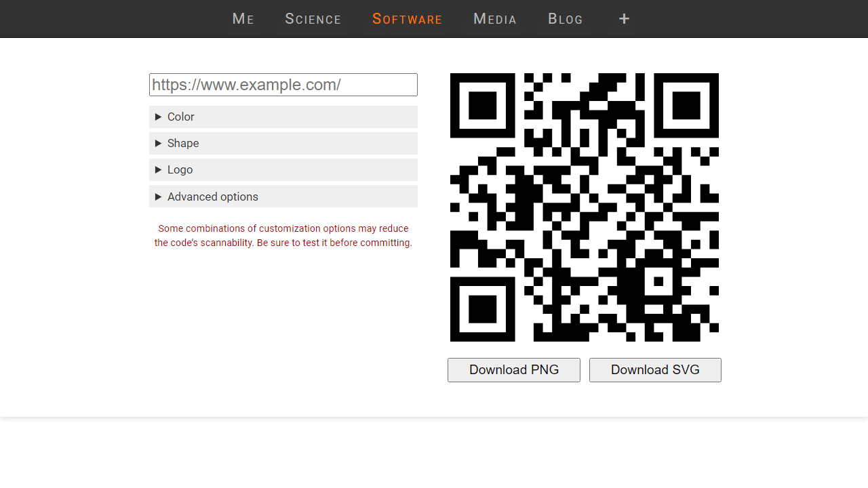Open the Science navigation item
Screen dimensions: 868x488
(313, 19)
